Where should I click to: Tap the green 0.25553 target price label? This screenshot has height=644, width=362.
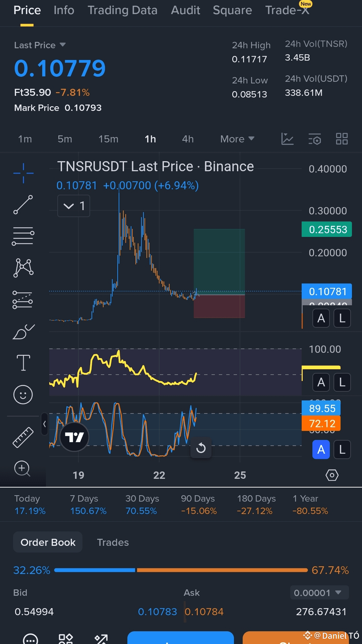pos(327,229)
